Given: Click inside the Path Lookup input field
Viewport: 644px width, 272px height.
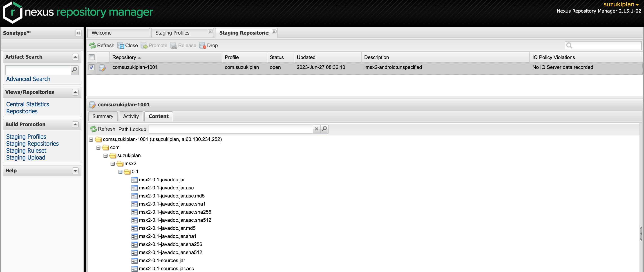Looking at the screenshot, I should click(230, 129).
